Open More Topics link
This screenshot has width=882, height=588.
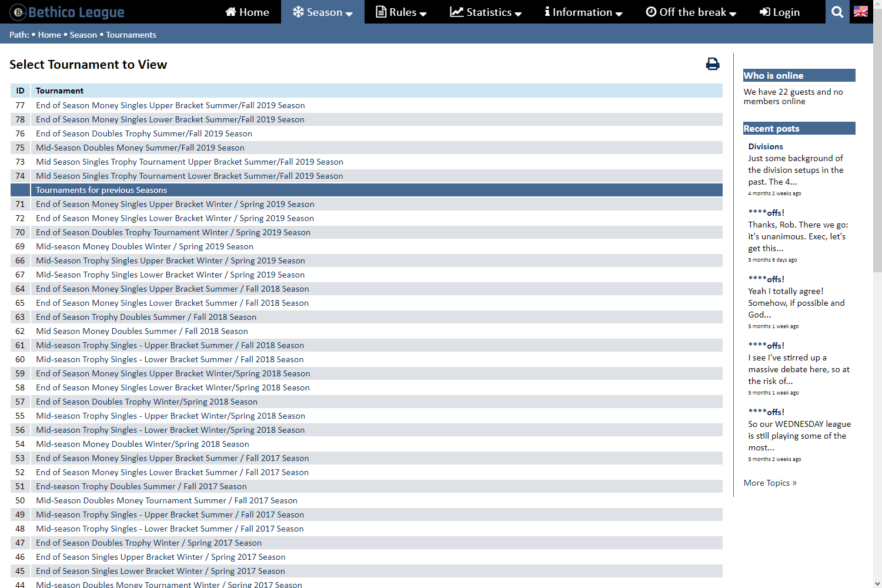click(770, 483)
